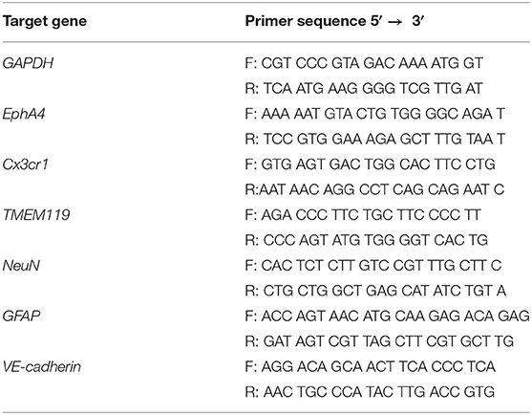This screenshot has height=415, width=532.
Task: Click VE-cadherin reverse primer starting AAC TGC
Action: (370, 392)
